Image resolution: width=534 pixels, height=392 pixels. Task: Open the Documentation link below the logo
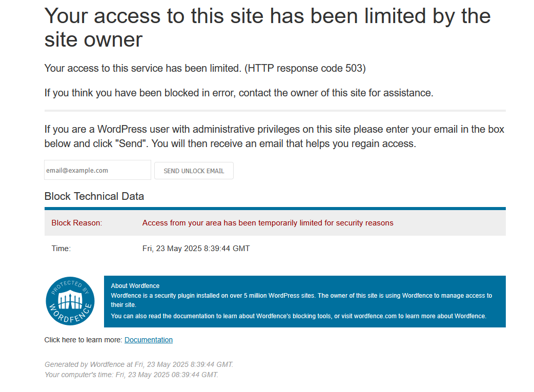[x=149, y=340]
